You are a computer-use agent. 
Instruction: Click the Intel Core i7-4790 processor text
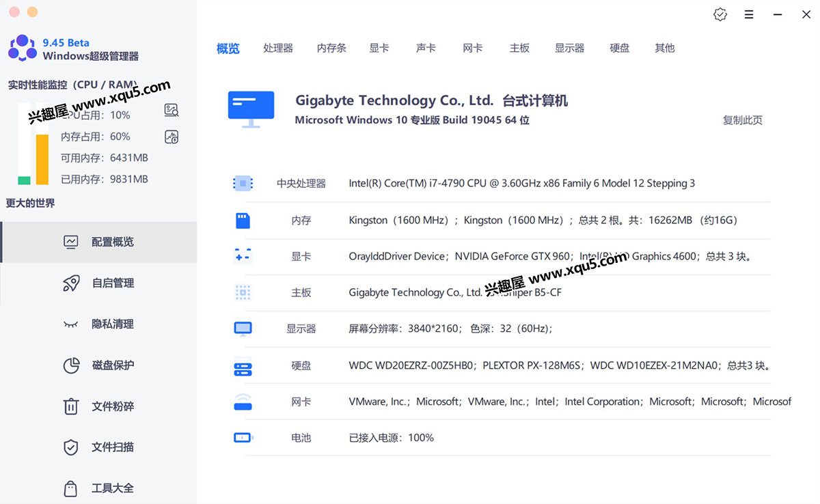(x=522, y=183)
